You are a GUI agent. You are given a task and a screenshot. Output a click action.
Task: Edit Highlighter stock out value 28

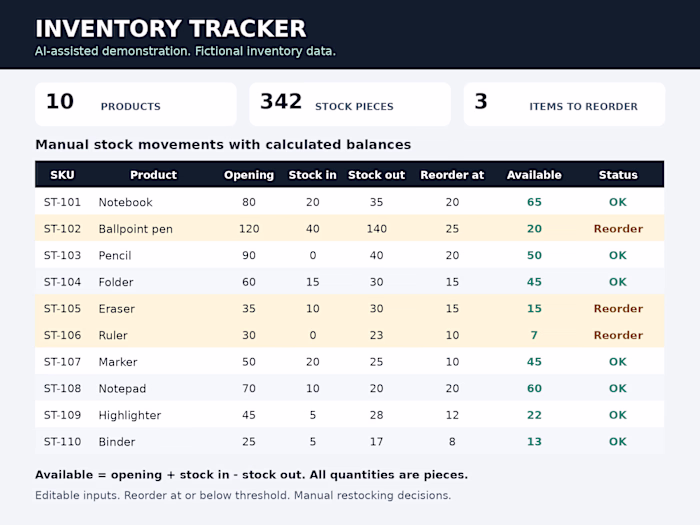(376, 415)
